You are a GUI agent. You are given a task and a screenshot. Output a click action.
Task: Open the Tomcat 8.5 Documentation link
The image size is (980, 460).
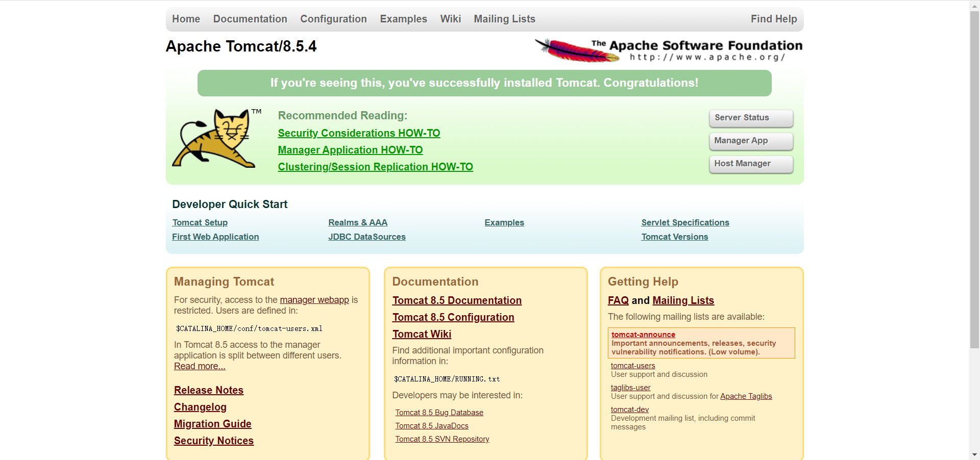457,300
